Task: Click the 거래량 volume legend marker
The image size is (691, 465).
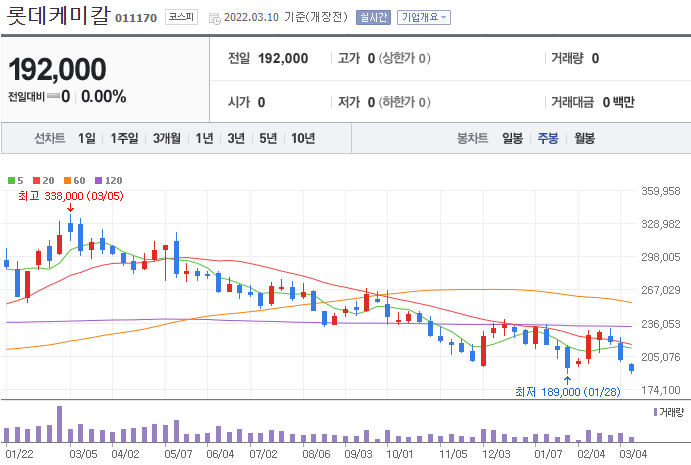Action: (655, 412)
